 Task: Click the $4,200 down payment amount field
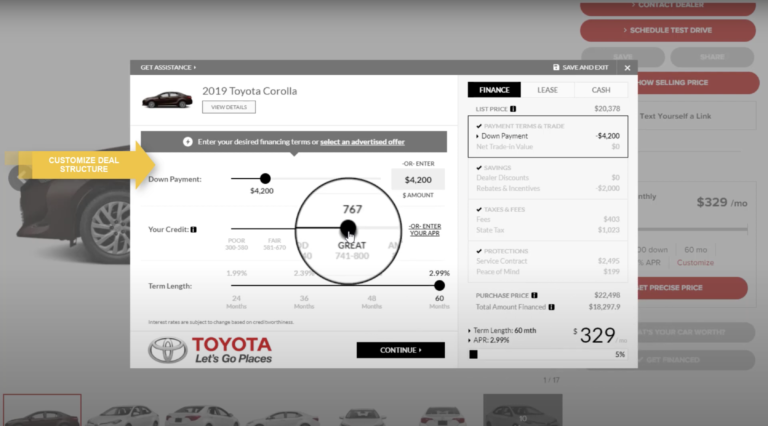418,180
